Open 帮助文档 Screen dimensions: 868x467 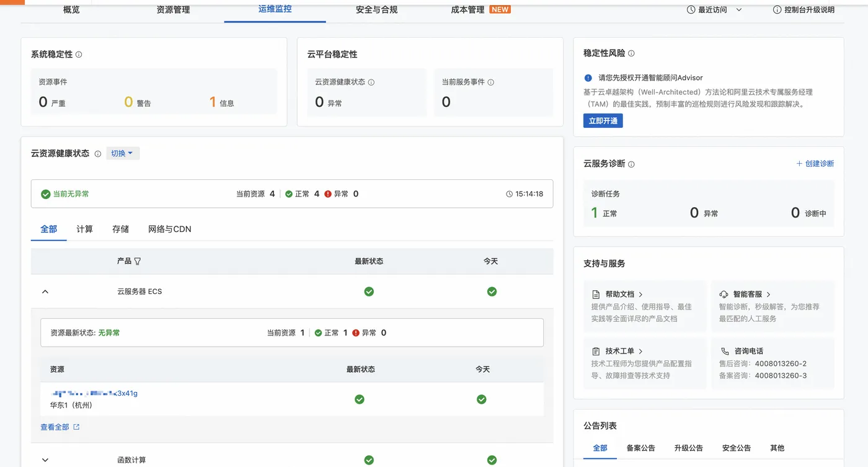tap(624, 294)
